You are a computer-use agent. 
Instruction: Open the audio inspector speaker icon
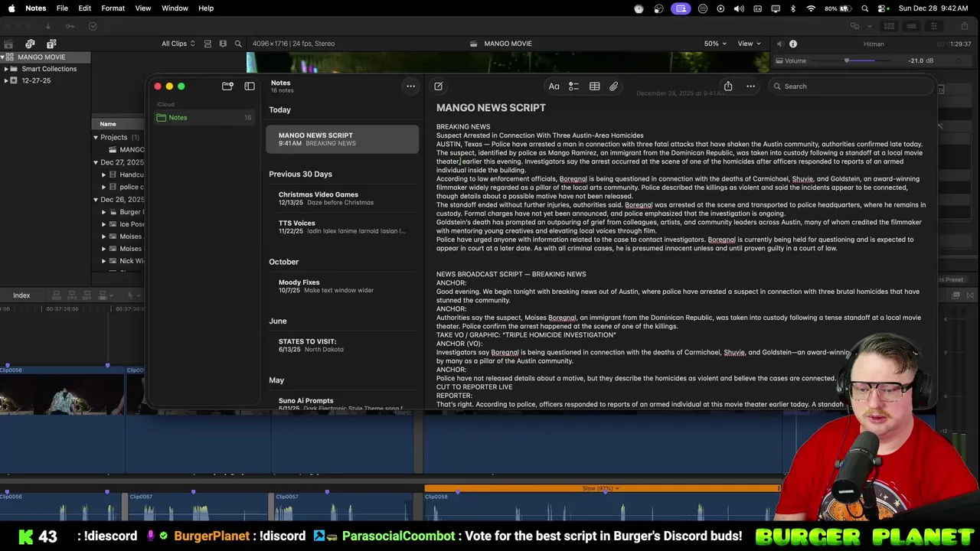(x=779, y=44)
